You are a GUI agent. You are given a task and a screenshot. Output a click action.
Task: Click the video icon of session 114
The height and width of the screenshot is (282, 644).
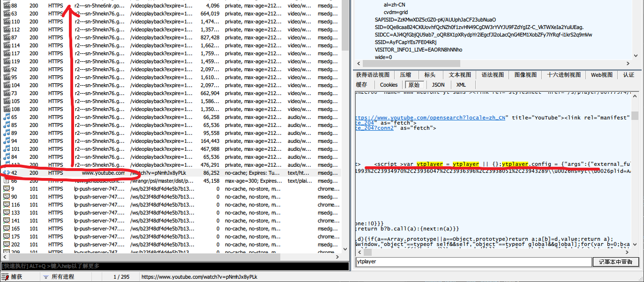click(7, 45)
